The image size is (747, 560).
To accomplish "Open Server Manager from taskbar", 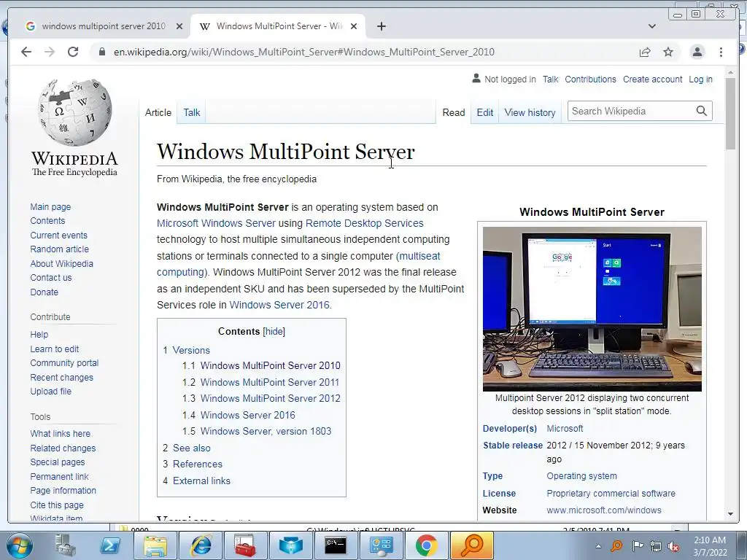I will (66, 545).
